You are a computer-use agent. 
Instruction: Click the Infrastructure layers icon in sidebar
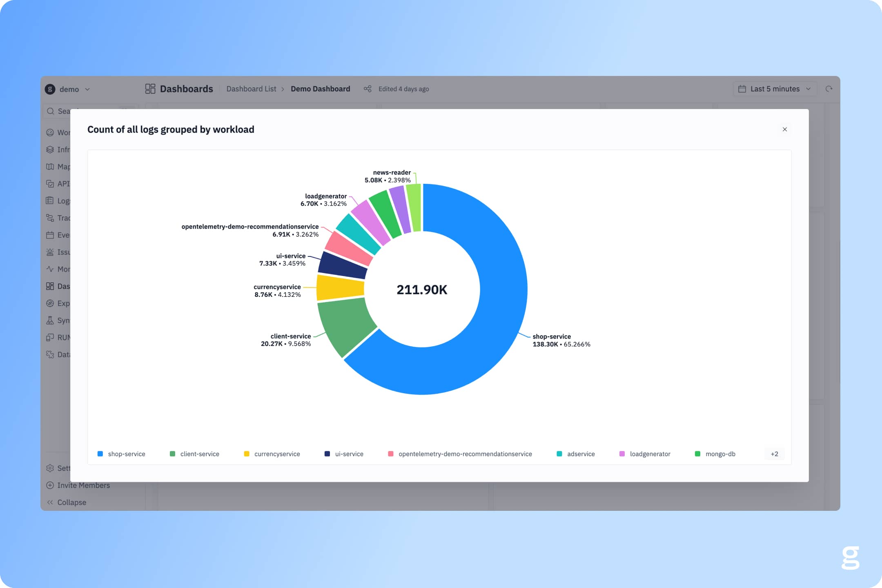click(x=50, y=149)
